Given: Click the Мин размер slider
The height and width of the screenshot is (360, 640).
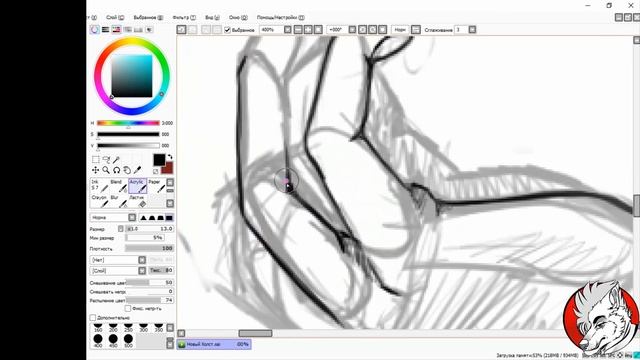Looking at the screenshot, I should coord(145,238).
